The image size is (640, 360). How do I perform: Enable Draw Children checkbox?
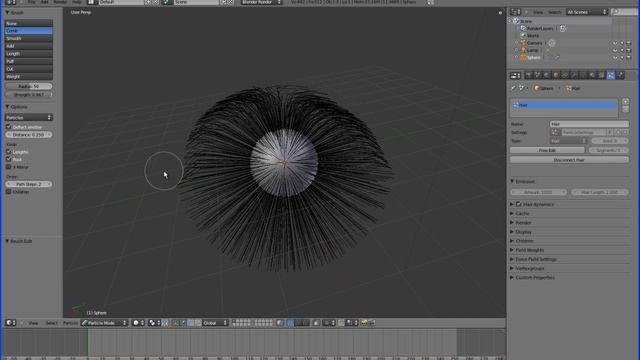(x=9, y=191)
